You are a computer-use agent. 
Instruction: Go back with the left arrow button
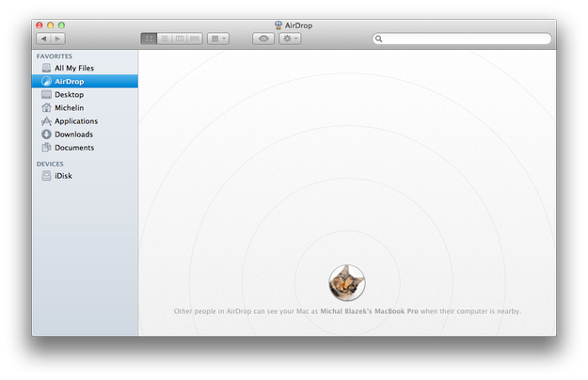coord(43,39)
